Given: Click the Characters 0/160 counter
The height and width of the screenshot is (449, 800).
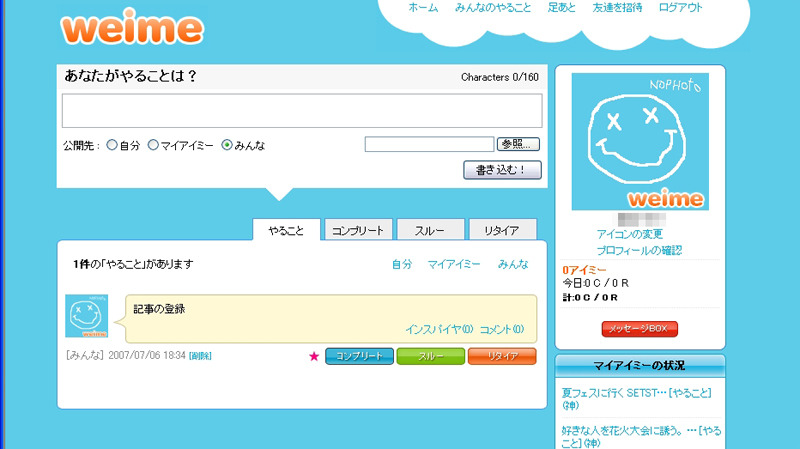Looking at the screenshot, I should [x=500, y=77].
